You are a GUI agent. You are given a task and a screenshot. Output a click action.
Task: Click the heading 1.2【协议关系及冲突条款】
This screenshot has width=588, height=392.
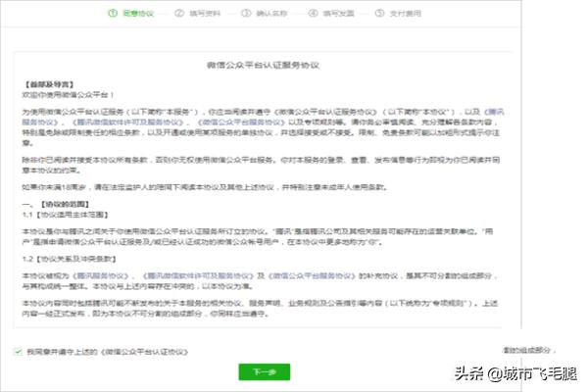(x=69, y=259)
